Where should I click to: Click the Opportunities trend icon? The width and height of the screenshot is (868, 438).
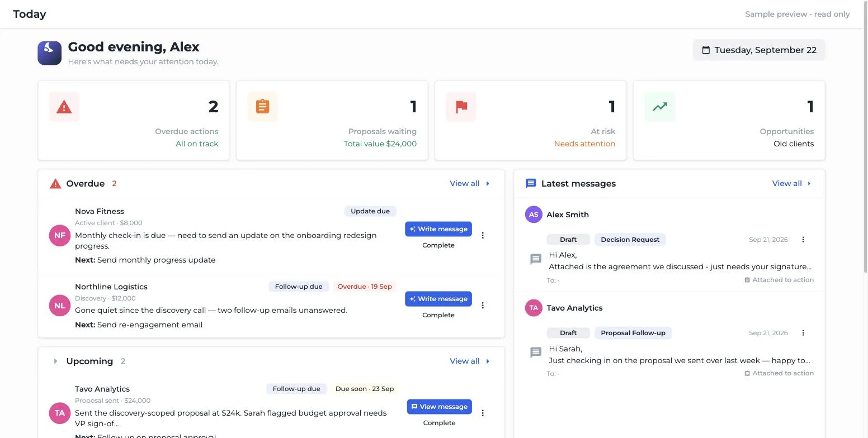tap(660, 107)
